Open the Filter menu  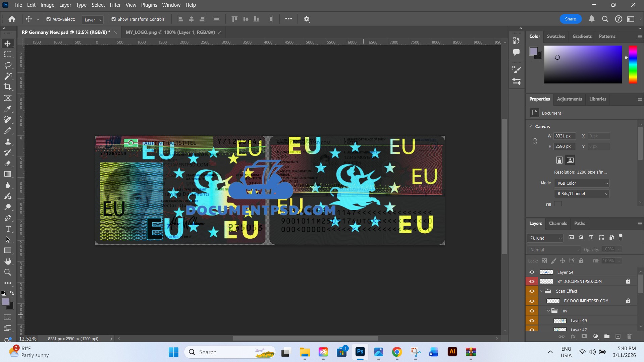tap(115, 5)
